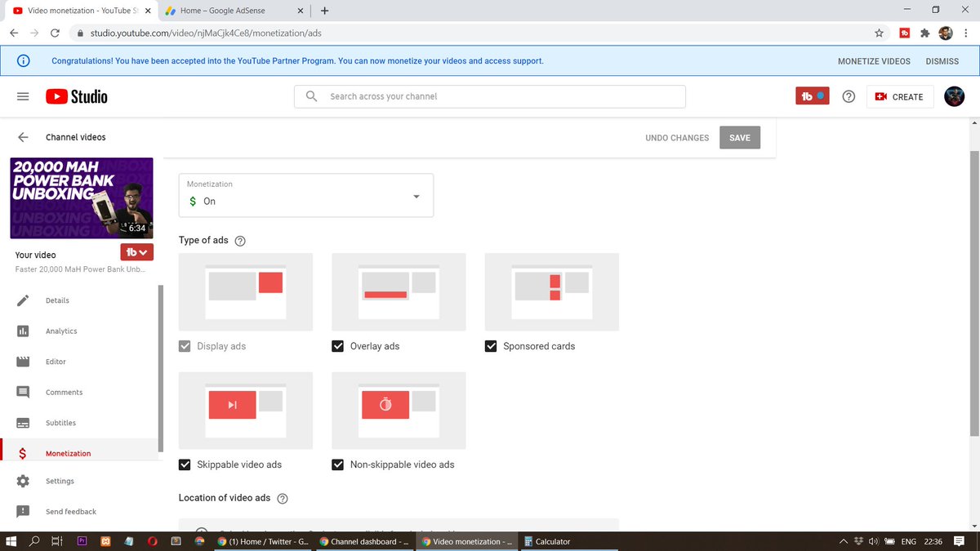Open Windows taskbar search
The image size is (980, 551).
(34, 541)
